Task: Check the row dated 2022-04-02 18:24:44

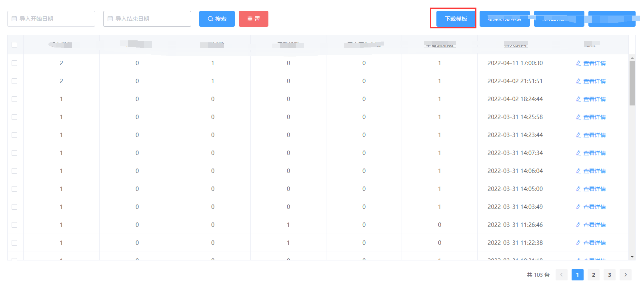Action: coord(14,99)
